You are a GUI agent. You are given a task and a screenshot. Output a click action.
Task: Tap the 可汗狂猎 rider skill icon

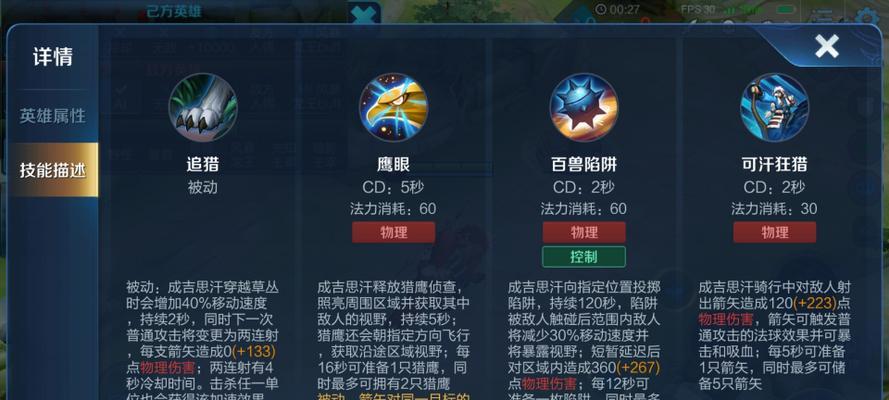pos(774,108)
